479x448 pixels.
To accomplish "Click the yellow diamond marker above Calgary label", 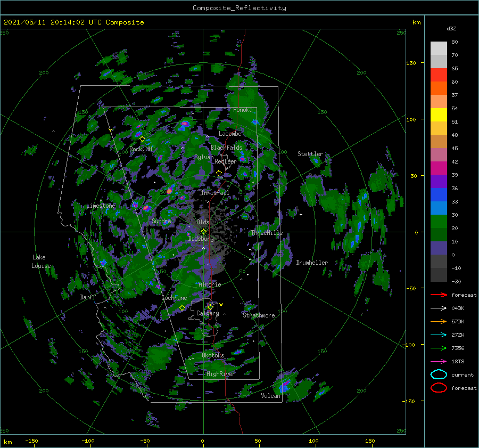I will click(x=210, y=307).
